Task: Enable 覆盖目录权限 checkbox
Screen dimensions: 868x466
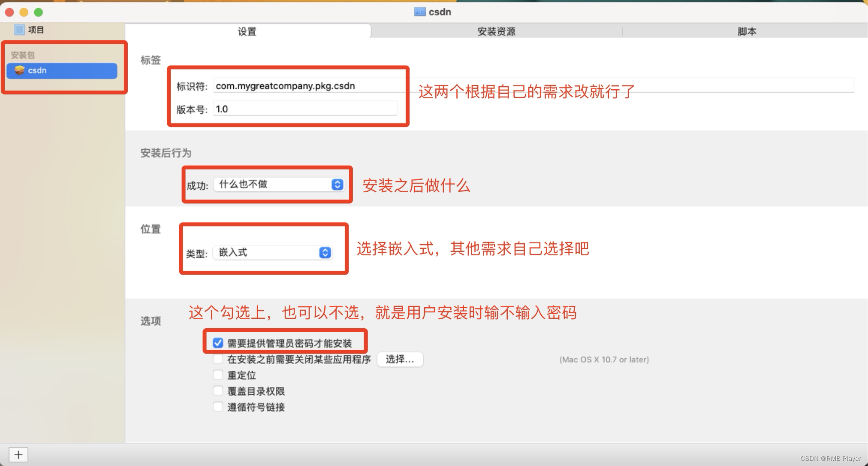Action: (218, 391)
